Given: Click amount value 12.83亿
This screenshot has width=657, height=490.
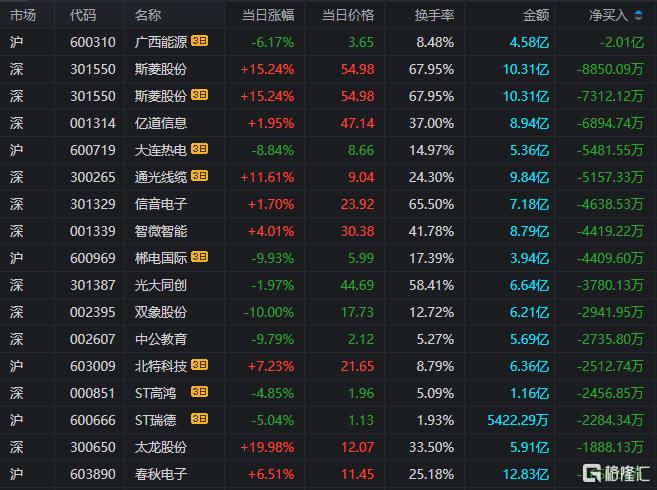Looking at the screenshot, I should (x=526, y=474).
